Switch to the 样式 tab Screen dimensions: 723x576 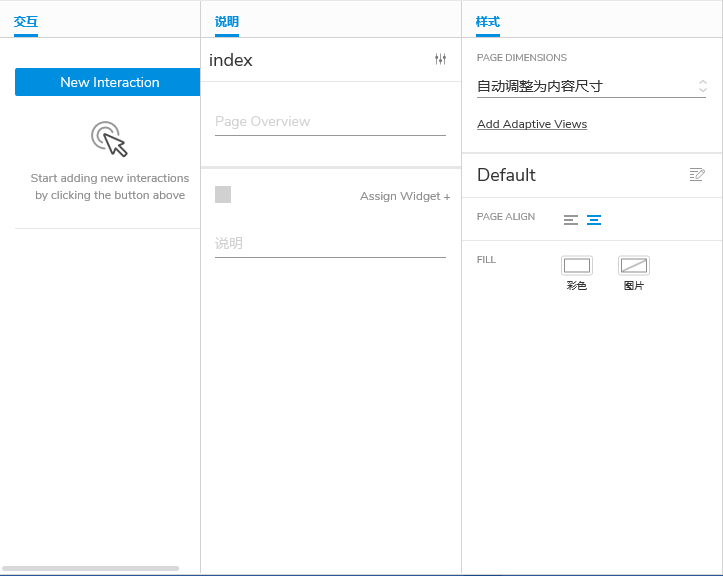(488, 21)
